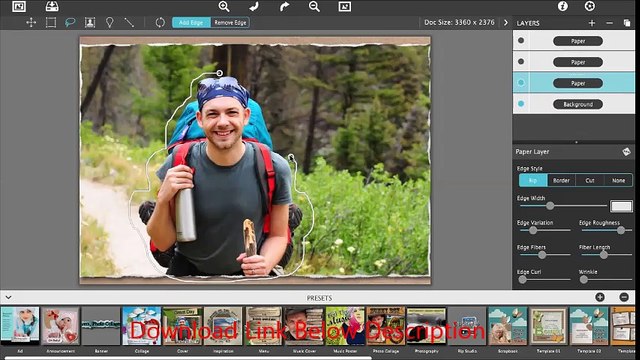
Task: Apply the Template 01 preset
Action: [x=549, y=326]
